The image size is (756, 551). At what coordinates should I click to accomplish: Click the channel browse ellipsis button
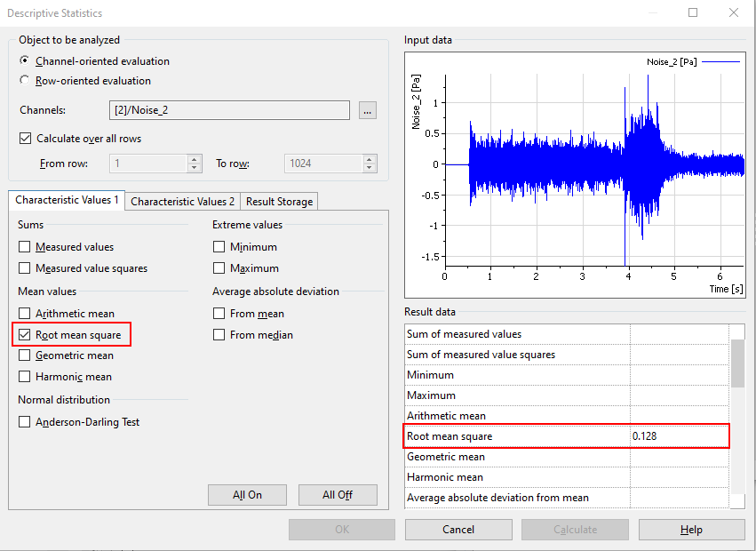(368, 110)
